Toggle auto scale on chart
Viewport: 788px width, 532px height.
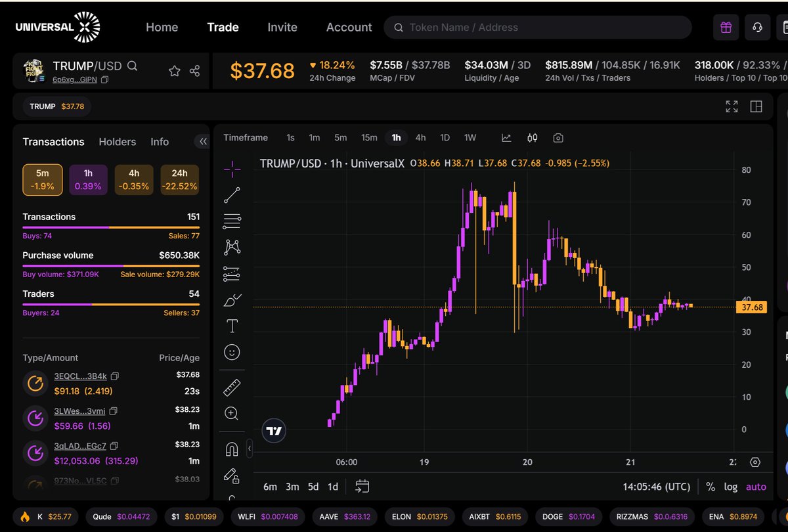756,487
